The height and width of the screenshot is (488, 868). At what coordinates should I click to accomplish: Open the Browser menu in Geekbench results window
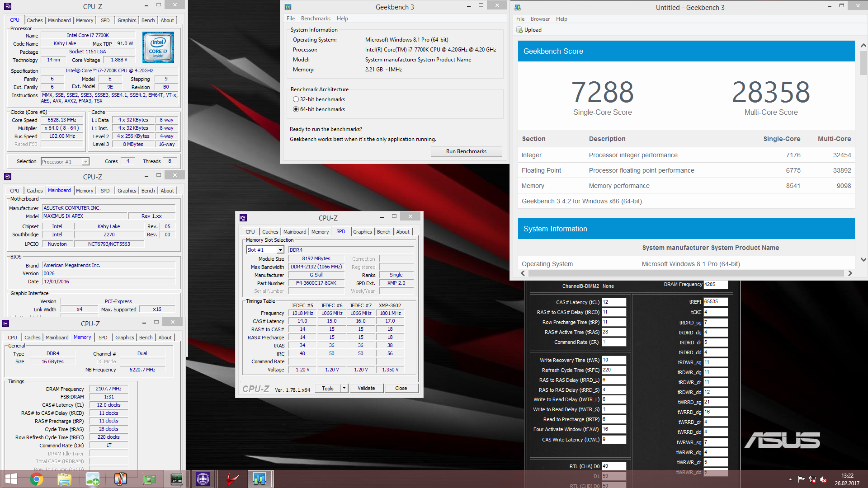[x=540, y=19]
